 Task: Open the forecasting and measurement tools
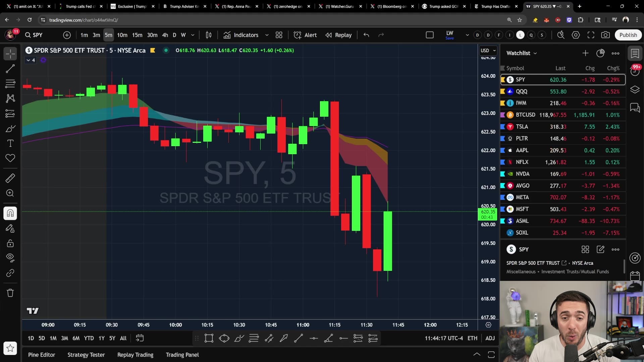[10, 114]
